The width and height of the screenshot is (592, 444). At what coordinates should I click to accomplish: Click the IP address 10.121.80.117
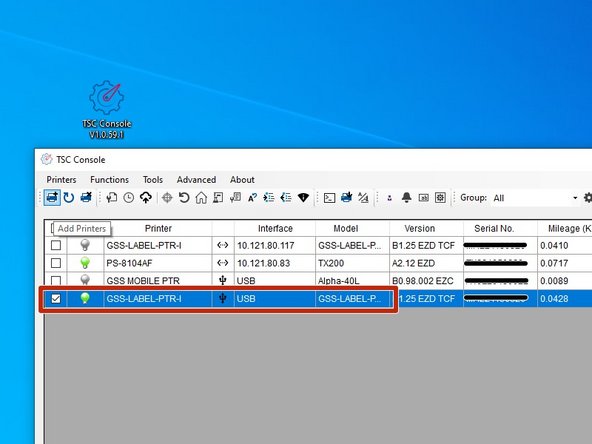pos(265,246)
